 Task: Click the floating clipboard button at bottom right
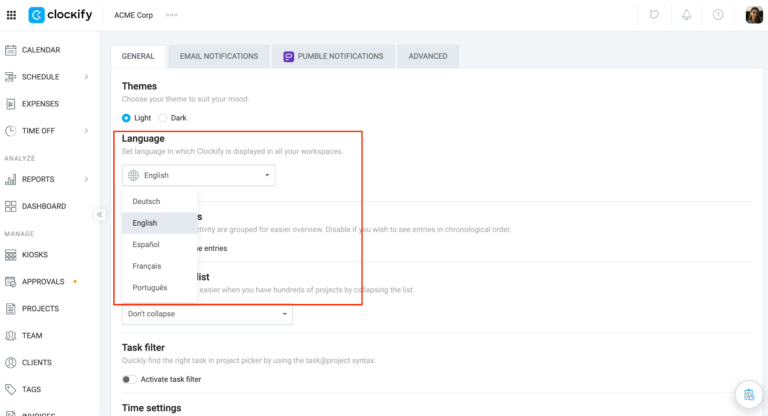tap(749, 394)
